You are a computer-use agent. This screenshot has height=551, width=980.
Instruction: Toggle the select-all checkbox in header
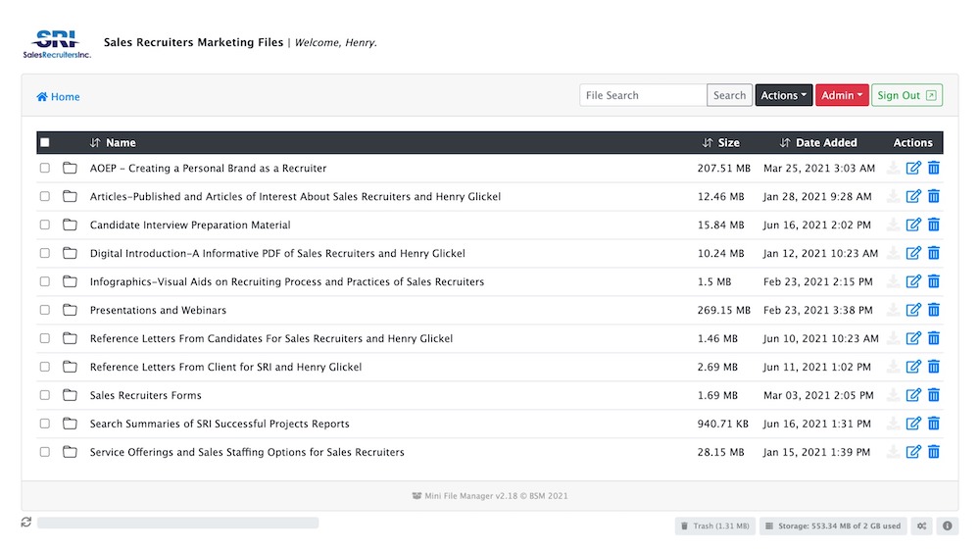tap(45, 142)
